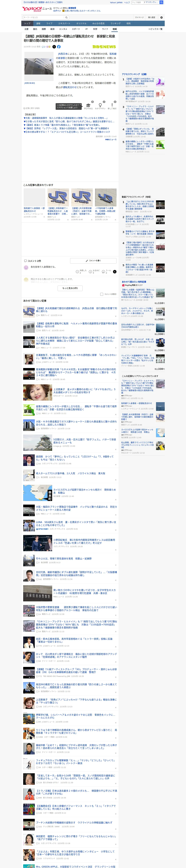Click the MBS NEWS logo
The height and width of the screenshot is (868, 186).
(104, 47)
